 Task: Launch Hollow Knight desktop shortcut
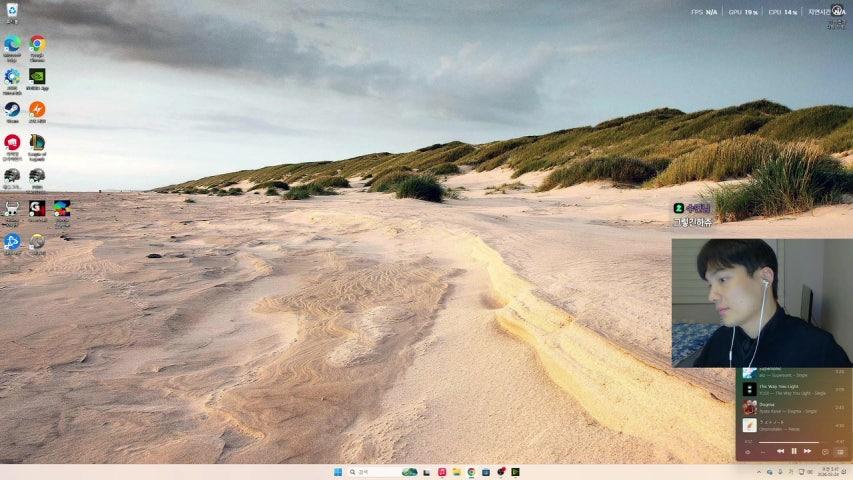click(12, 213)
